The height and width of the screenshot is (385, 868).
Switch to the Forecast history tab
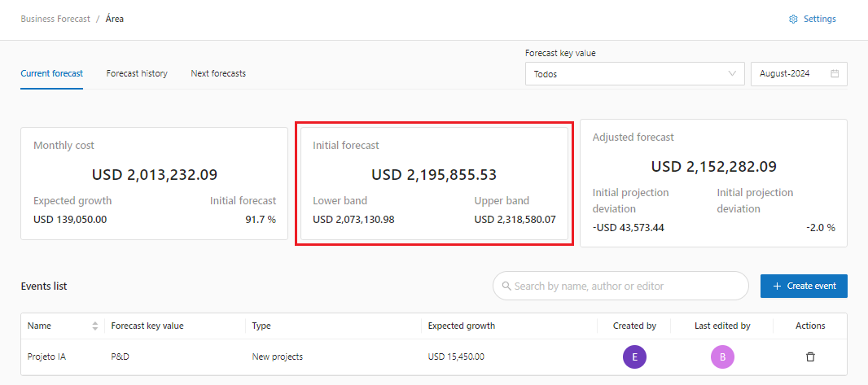(137, 73)
